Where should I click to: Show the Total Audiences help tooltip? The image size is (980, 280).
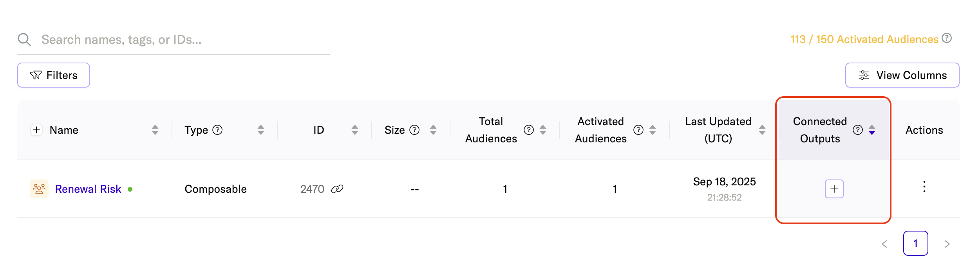coord(529,130)
